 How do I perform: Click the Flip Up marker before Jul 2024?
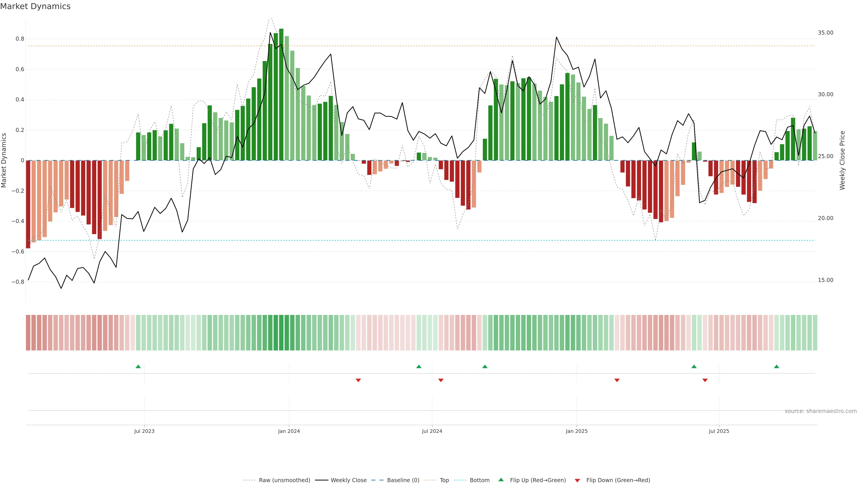coord(419,366)
